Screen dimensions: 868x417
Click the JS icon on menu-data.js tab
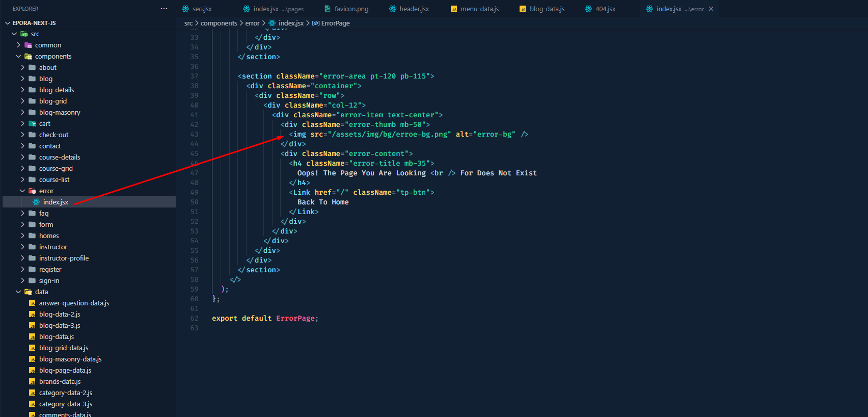(454, 9)
